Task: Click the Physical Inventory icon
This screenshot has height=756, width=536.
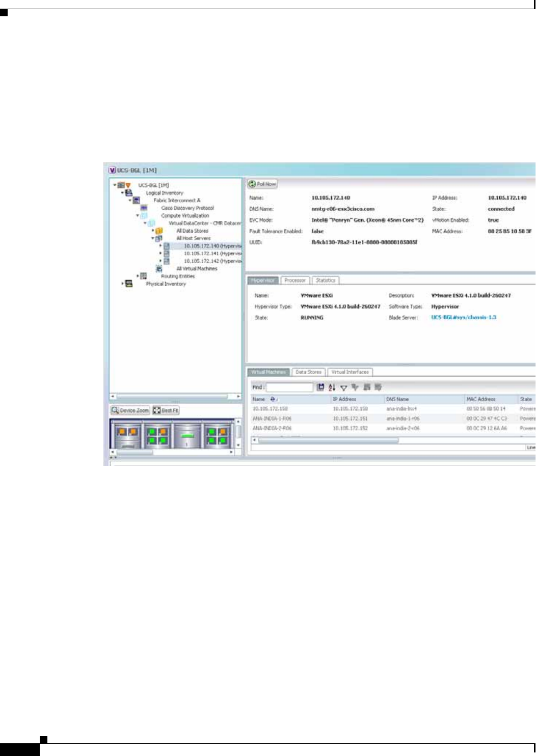Action: coord(129,284)
